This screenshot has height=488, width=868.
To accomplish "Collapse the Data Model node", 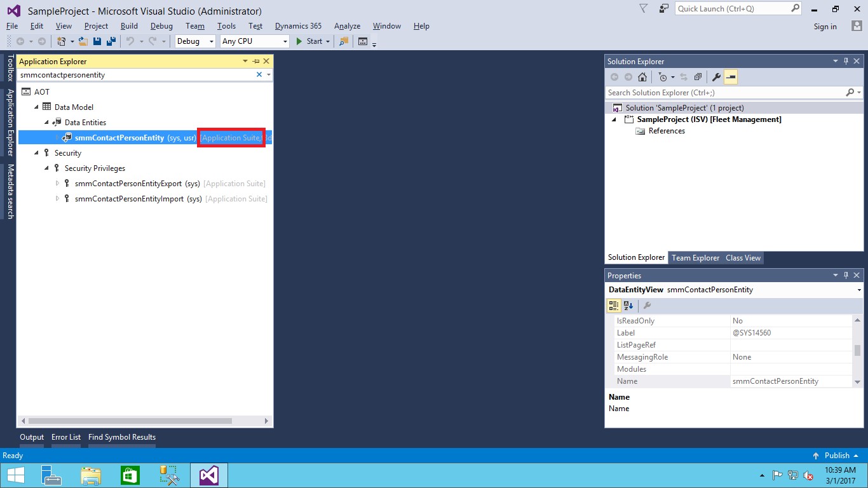I will [37, 107].
